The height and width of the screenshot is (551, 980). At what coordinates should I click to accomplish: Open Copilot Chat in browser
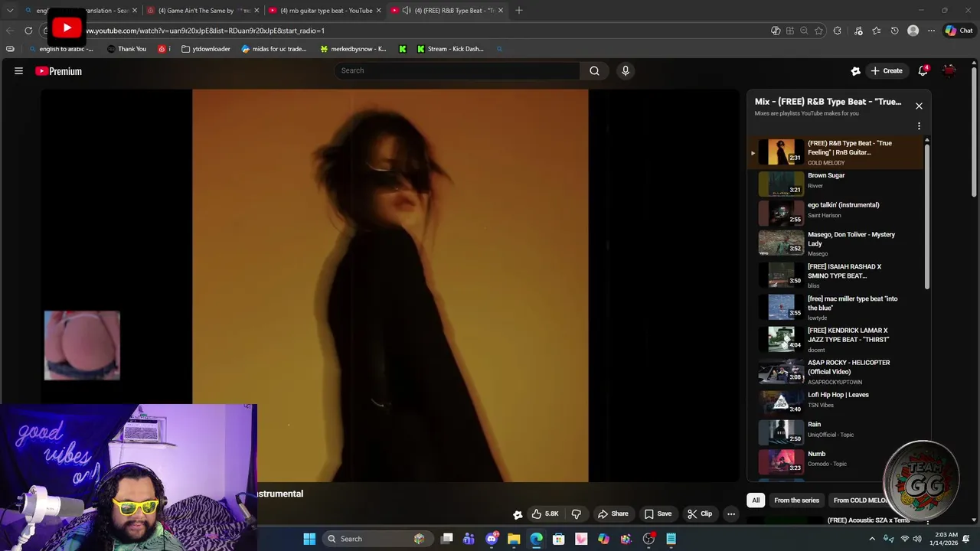pyautogui.click(x=959, y=31)
